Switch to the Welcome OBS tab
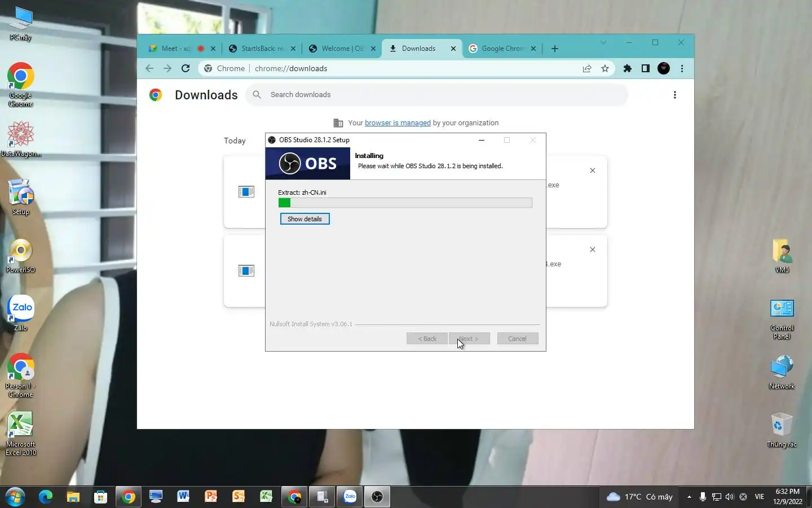 (342, 49)
